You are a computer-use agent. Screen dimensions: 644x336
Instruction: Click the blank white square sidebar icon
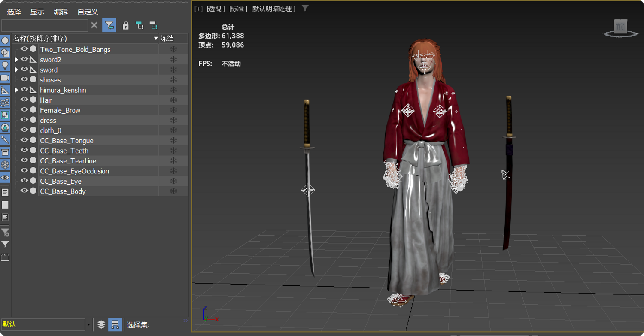tap(5, 205)
